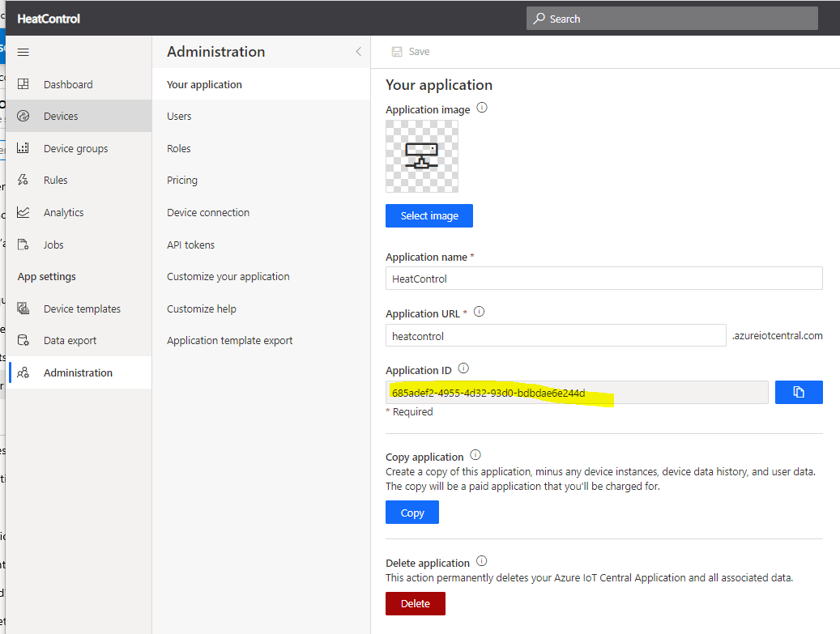Click the search magnifier icon

[539, 18]
